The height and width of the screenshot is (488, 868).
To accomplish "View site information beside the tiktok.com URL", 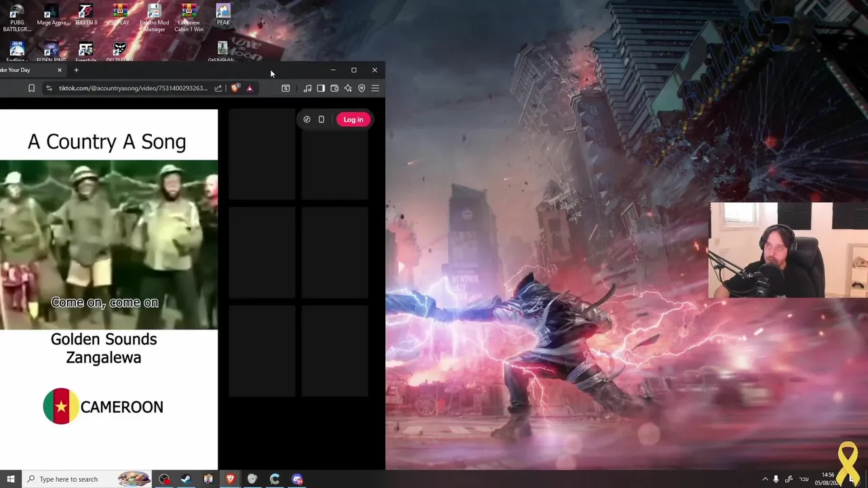I will click(x=49, y=88).
